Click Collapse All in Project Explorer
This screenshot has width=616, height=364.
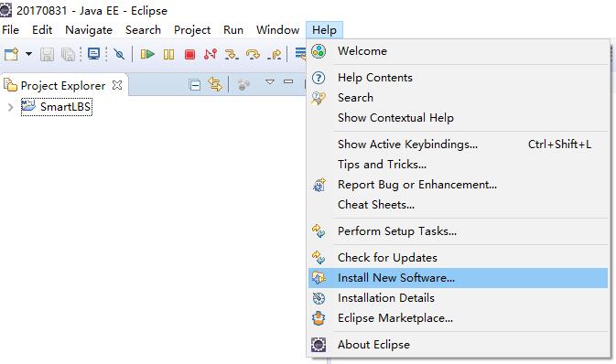[194, 84]
